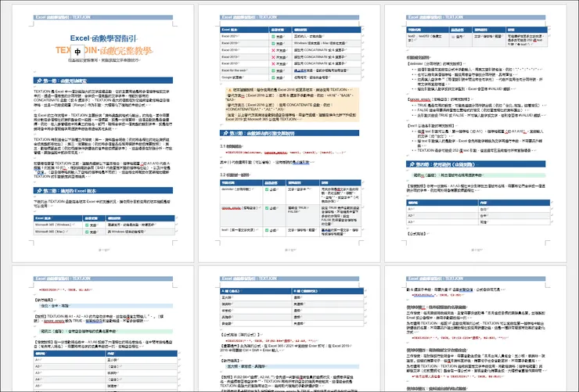Click red X icon in Excel 2010 row
Viewport: 579px width, 392px height.
(x=273, y=63)
